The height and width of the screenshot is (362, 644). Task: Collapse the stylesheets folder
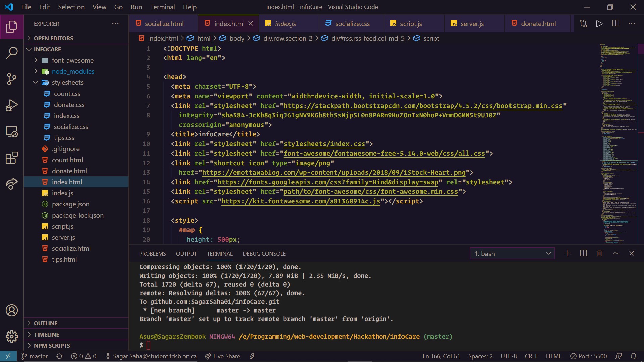point(67,82)
